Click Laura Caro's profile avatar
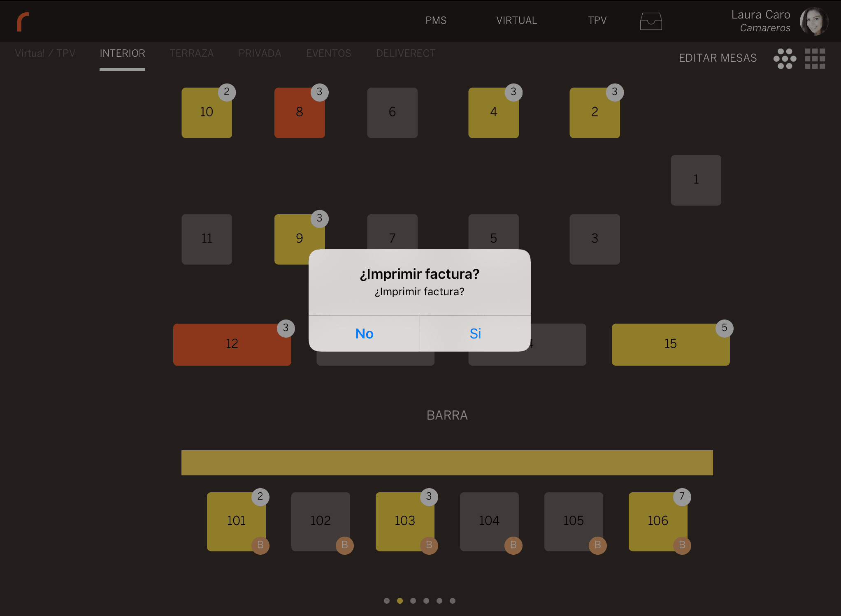 (x=813, y=21)
